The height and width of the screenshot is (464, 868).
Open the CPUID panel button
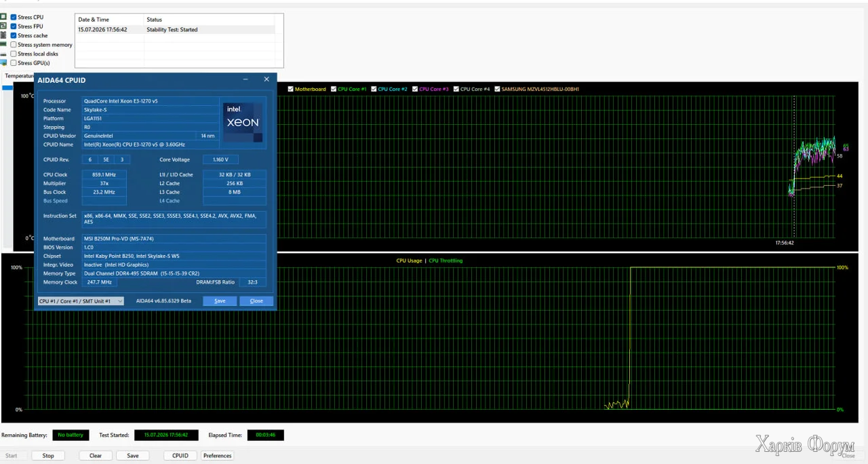click(x=180, y=455)
